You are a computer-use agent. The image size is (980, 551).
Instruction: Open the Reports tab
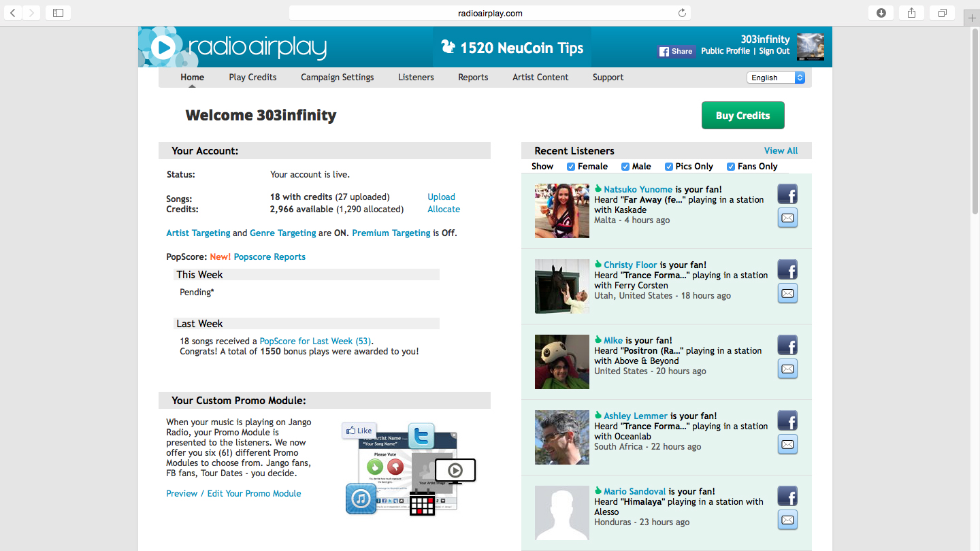[473, 77]
